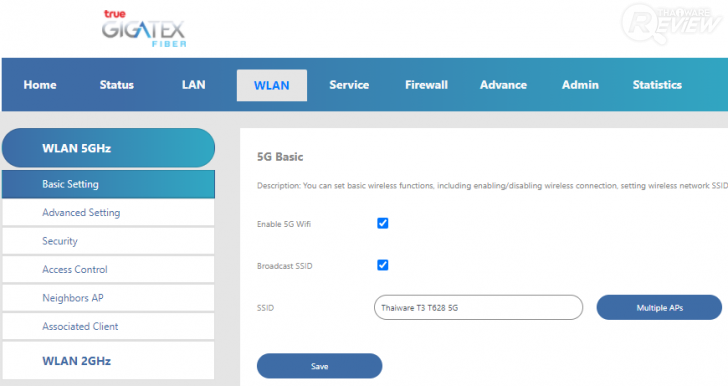View the Associated Client list
This screenshot has height=386, width=728.
(x=108, y=327)
